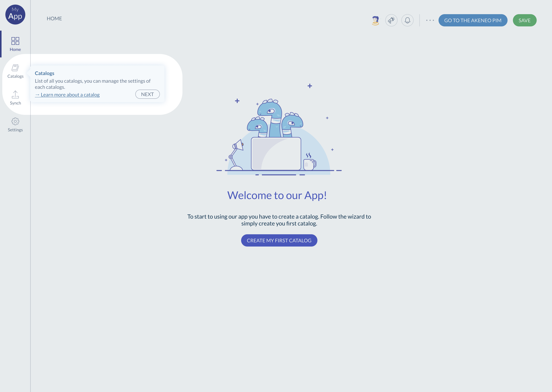This screenshot has height=392, width=552.
Task: Expand the Catalogs tooltip panel
Action: pyautogui.click(x=15, y=70)
